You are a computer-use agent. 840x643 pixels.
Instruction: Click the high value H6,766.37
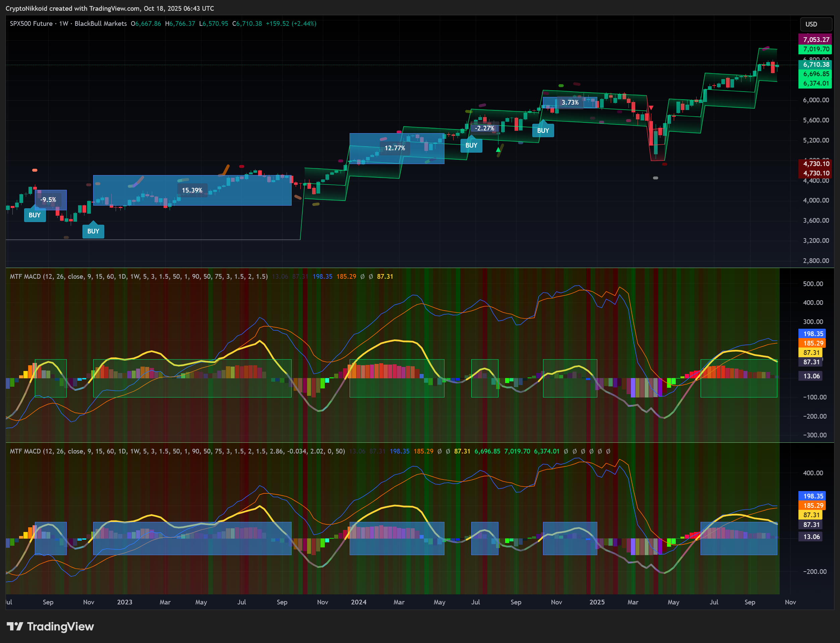pyautogui.click(x=180, y=24)
